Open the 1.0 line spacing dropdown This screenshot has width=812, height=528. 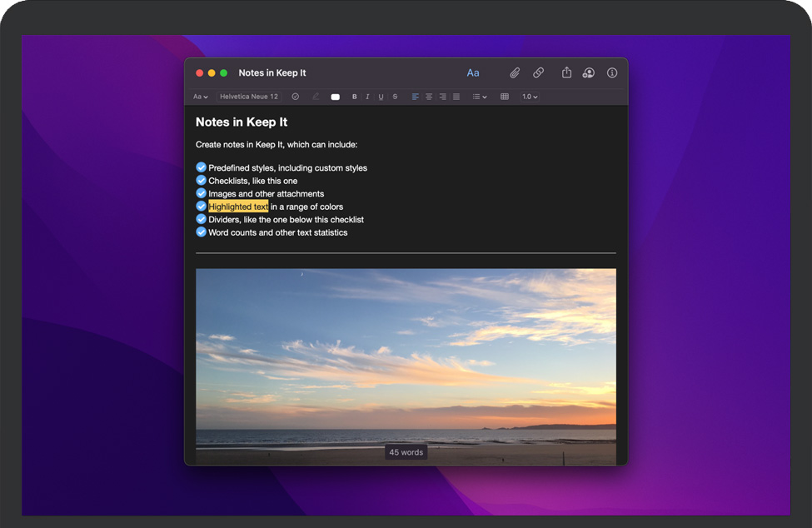530,97
